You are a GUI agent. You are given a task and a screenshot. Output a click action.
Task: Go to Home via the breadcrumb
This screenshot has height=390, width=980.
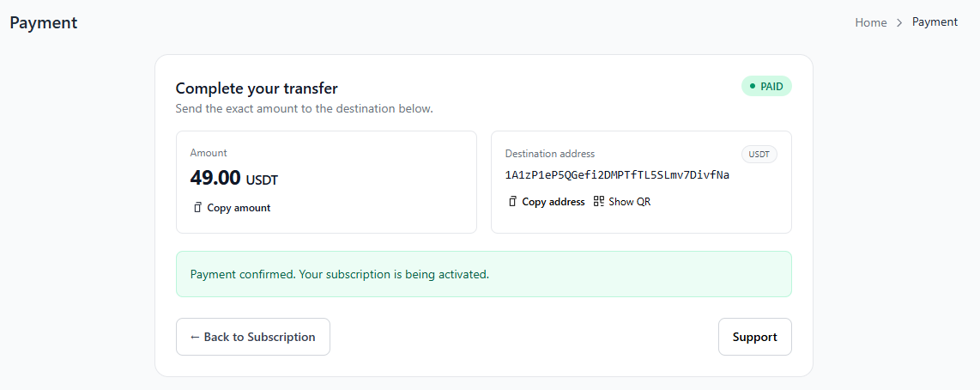870,22
